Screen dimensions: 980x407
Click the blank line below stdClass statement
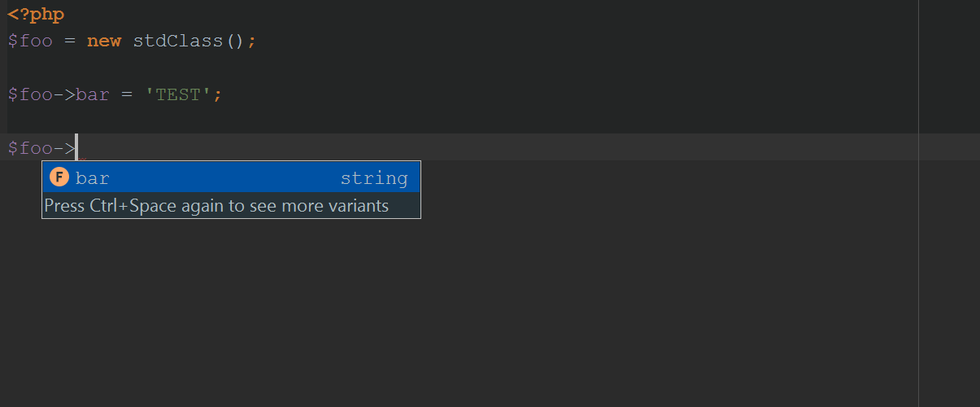(x=462, y=68)
